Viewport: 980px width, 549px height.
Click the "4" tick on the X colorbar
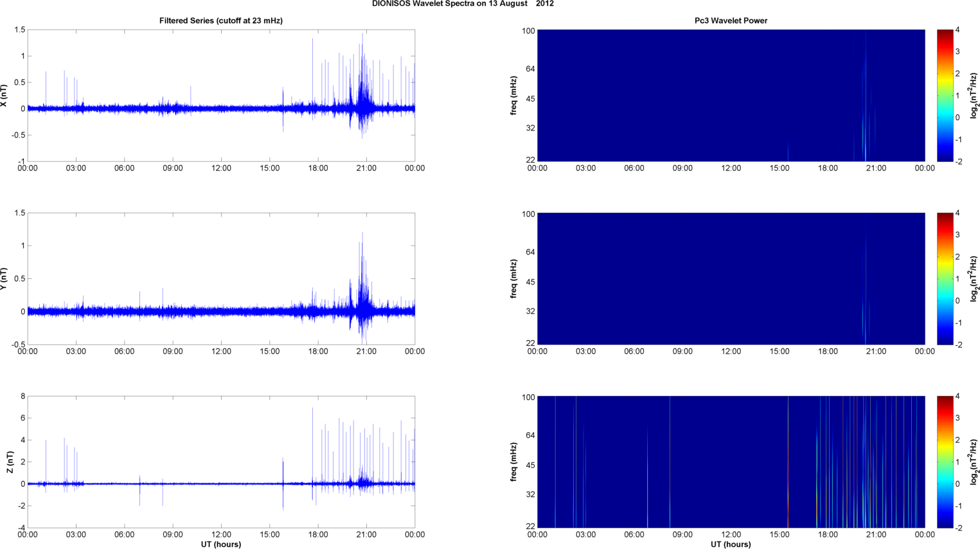click(x=958, y=30)
